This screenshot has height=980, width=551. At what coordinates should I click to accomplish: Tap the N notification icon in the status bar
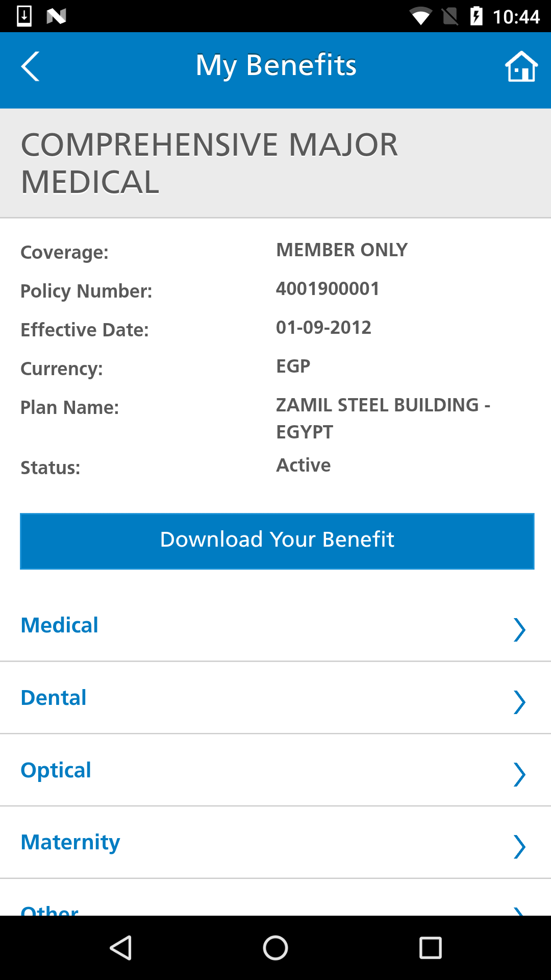point(56,16)
